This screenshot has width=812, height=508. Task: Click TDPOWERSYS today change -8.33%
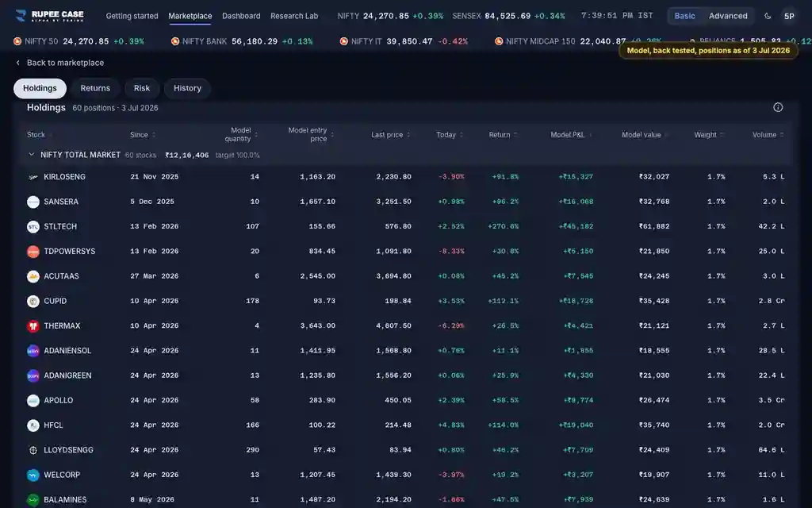451,252
